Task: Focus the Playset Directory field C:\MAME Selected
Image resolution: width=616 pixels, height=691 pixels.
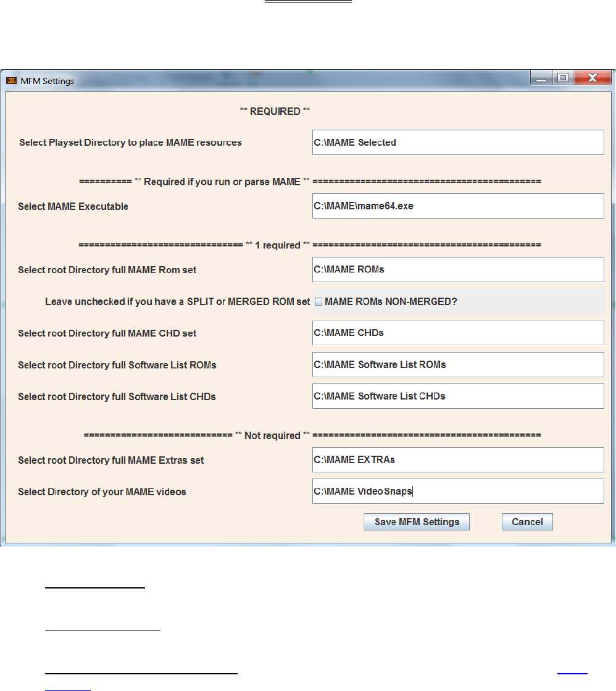Action: click(458, 143)
